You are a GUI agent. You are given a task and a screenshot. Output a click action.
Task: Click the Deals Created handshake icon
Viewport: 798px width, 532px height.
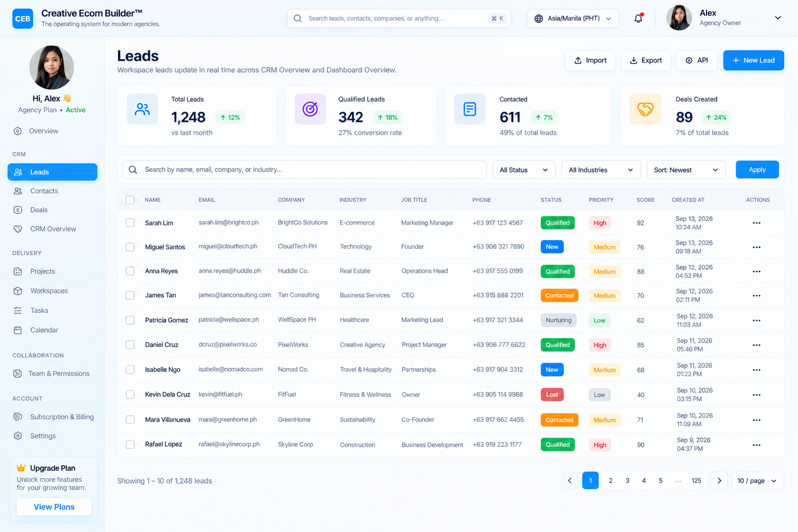pos(645,109)
